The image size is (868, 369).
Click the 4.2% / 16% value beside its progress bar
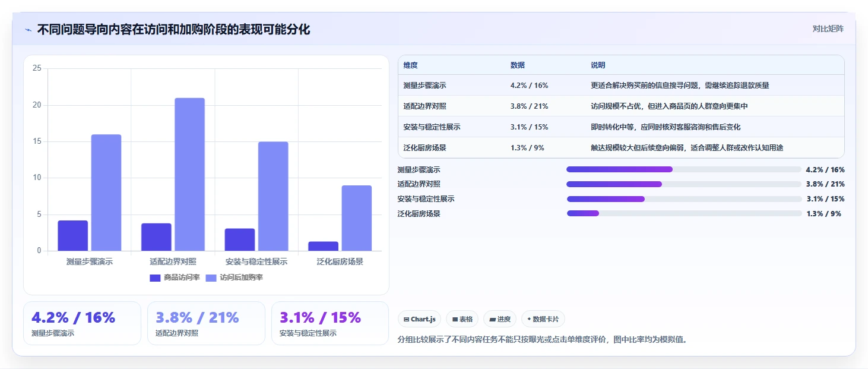tap(825, 170)
